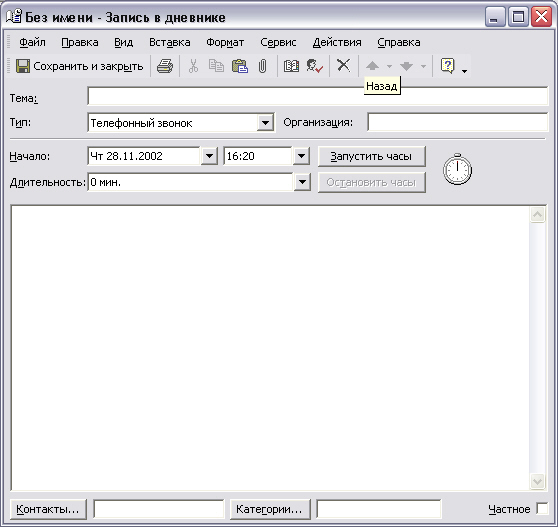The width and height of the screenshot is (558, 527).
Task: Open the Address Book icon
Action: (291, 66)
